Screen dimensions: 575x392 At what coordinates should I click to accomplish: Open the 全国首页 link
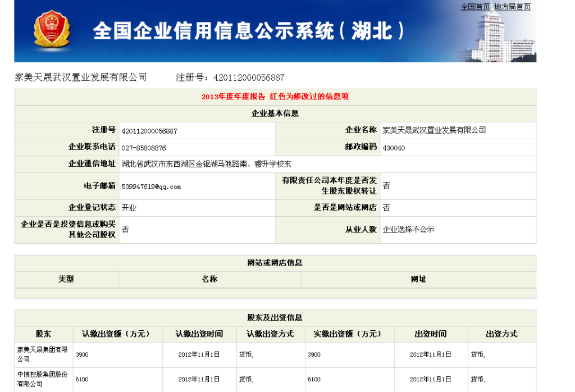[x=475, y=7]
